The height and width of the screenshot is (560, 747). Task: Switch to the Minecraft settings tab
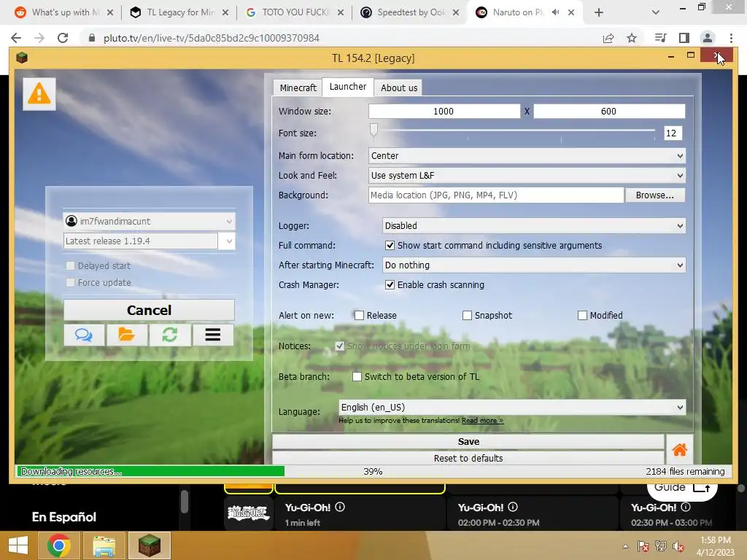[x=298, y=87]
